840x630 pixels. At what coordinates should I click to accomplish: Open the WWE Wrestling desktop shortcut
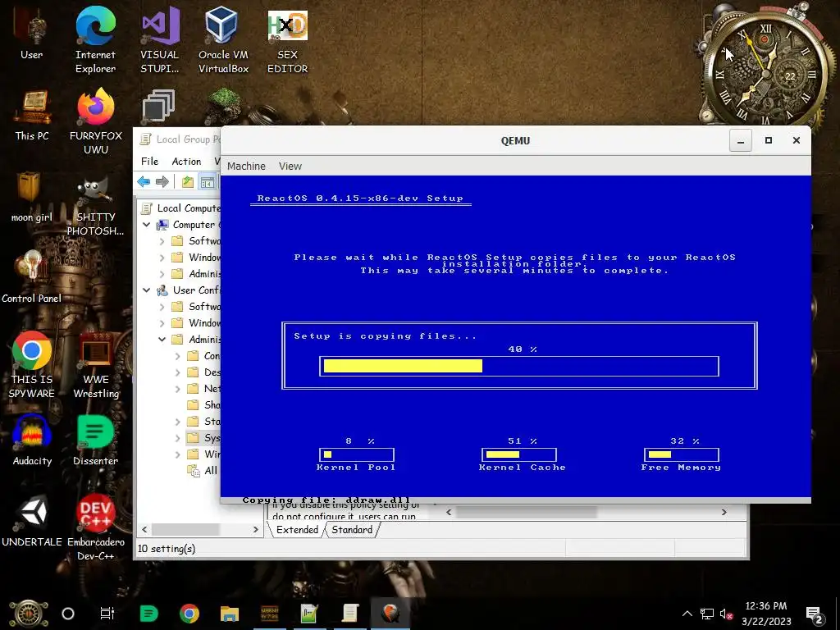point(95,365)
